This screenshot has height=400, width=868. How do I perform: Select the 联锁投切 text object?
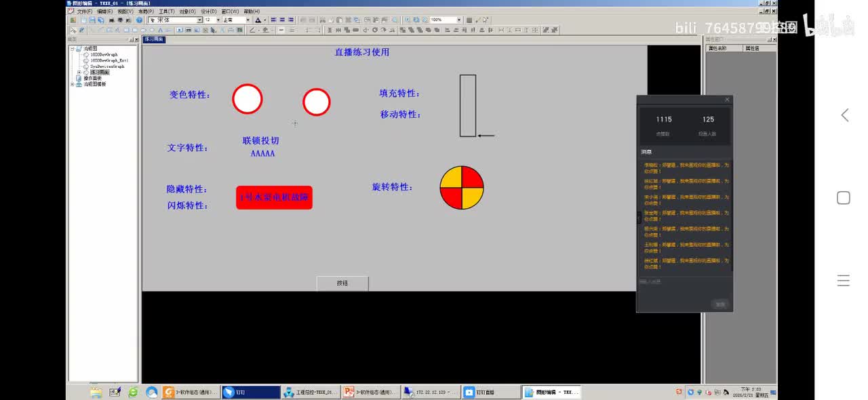261,141
